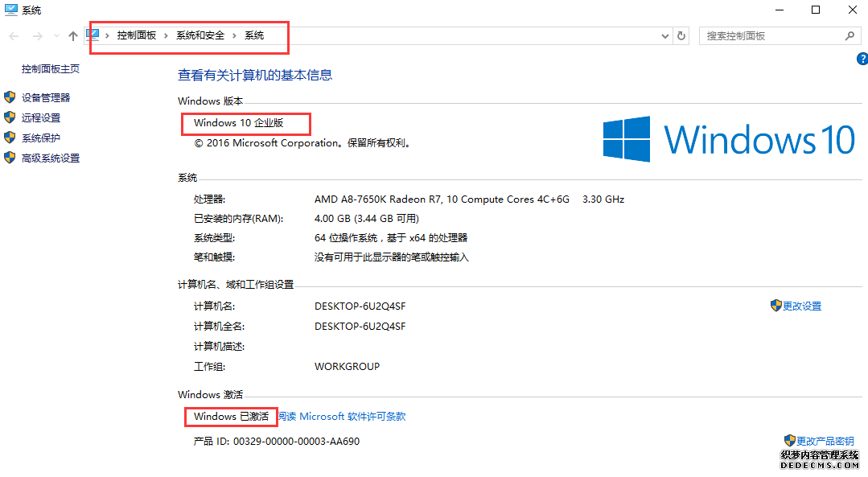The height and width of the screenshot is (477, 868).
Task: Click shield icon beside 更改设置
Action: (x=776, y=306)
